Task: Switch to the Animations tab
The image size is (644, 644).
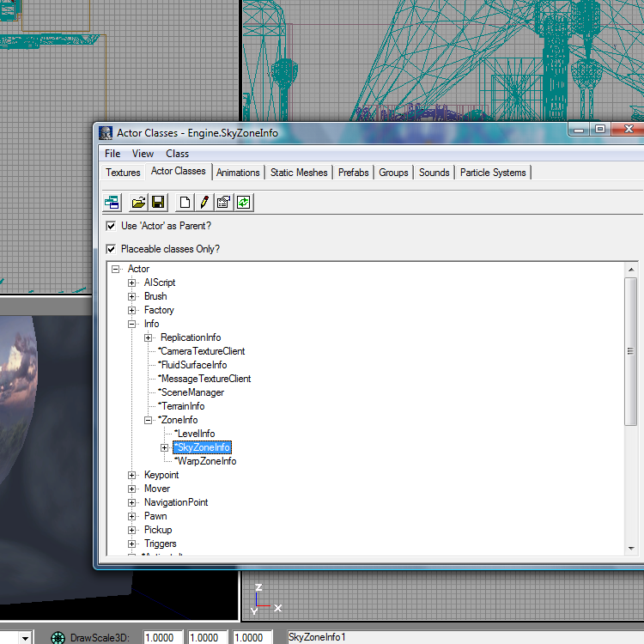Action: 238,173
